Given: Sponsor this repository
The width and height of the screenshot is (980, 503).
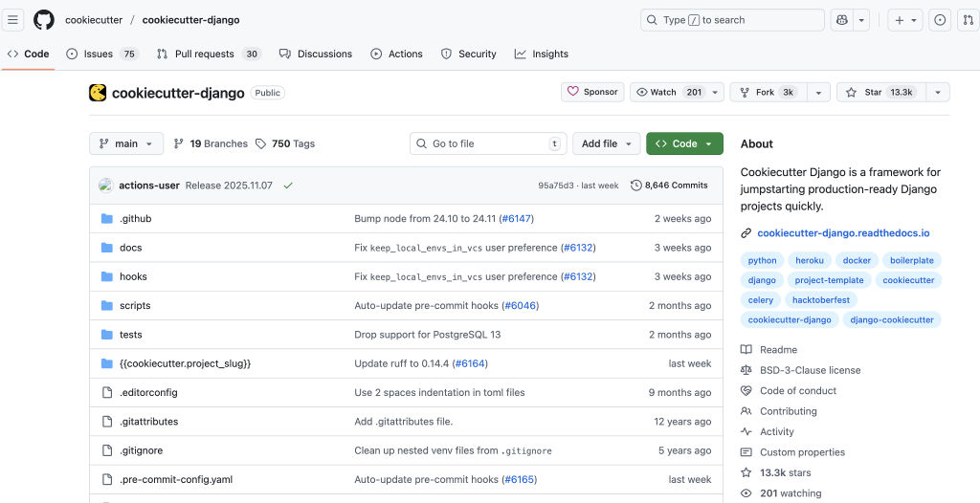Looking at the screenshot, I should [592, 92].
